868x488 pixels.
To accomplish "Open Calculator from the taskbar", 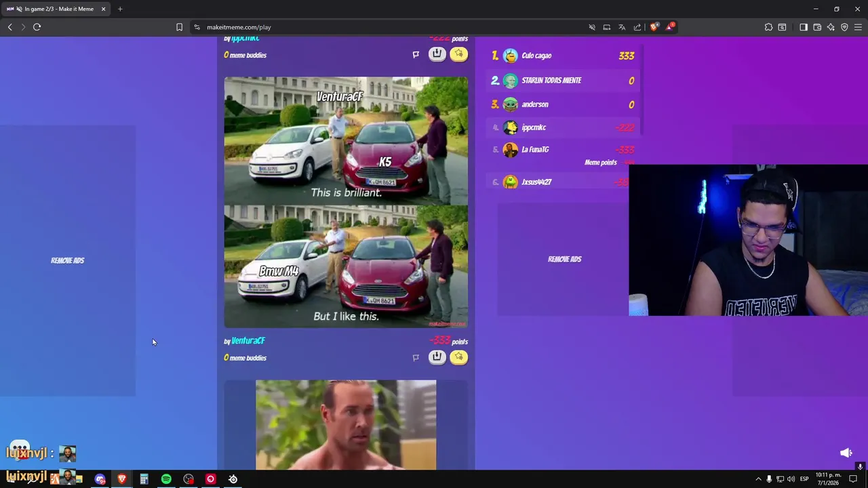I will click(144, 479).
